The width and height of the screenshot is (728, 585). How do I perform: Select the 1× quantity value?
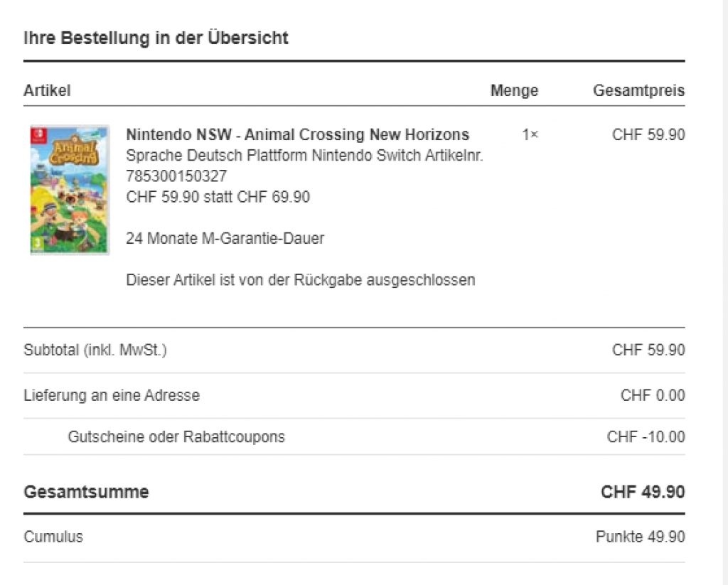tap(530, 134)
